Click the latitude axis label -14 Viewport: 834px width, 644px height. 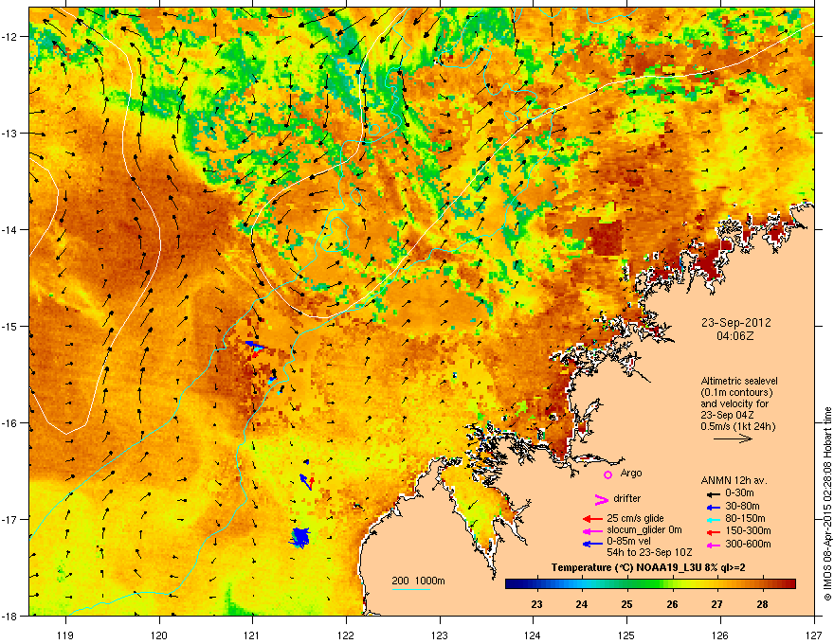10,229
